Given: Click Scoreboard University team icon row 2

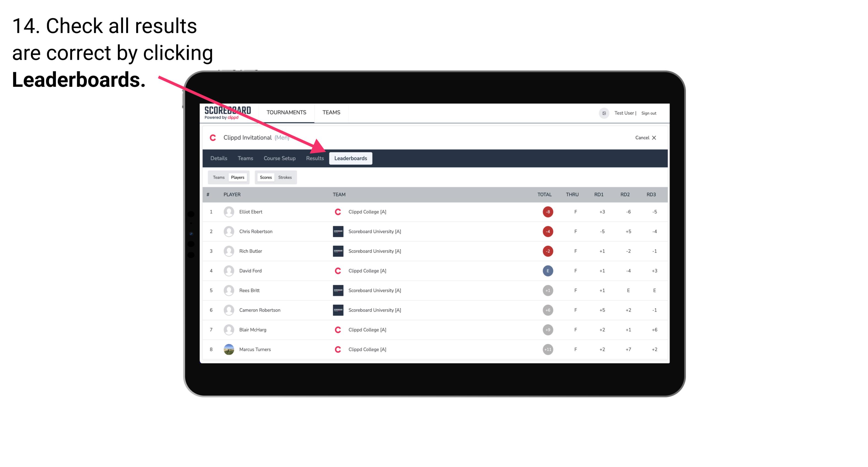Looking at the screenshot, I should (x=337, y=231).
